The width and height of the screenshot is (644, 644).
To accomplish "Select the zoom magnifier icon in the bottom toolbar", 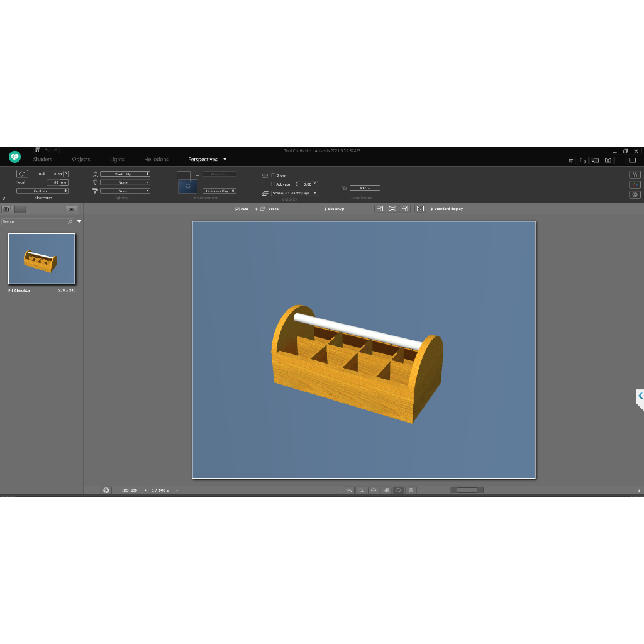I will tap(361, 490).
